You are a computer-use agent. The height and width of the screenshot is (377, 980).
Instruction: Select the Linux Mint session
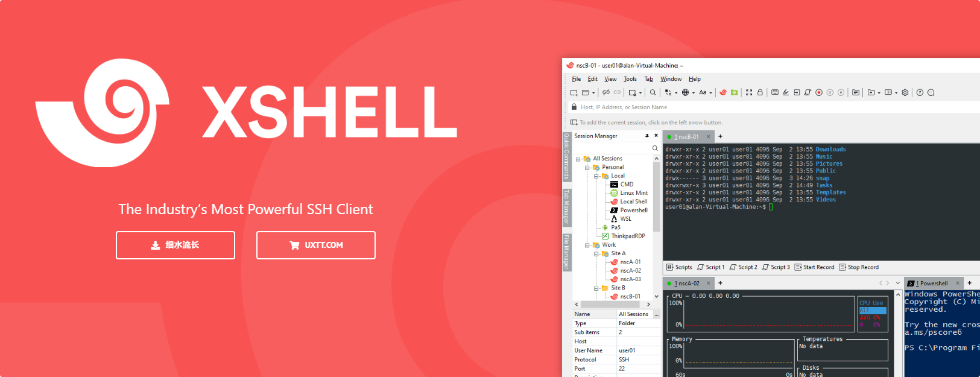tap(633, 193)
